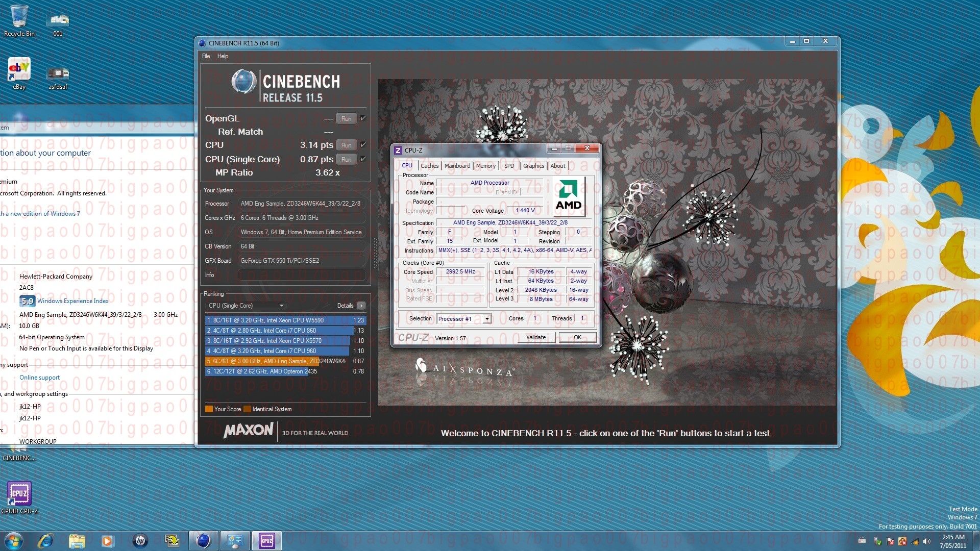Toggle the CPU (Single Core) checkbox
The height and width of the screenshot is (551, 980).
[x=363, y=159]
